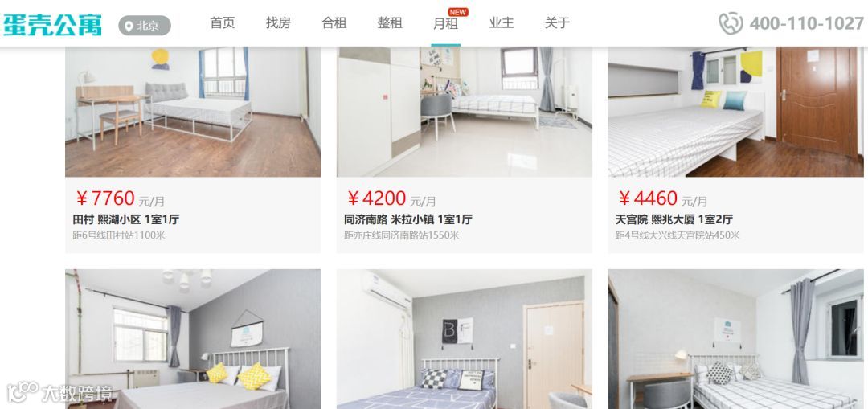
Task: Open listing 天宫院 熙兆大厦 1室2厅
Action: [674, 219]
